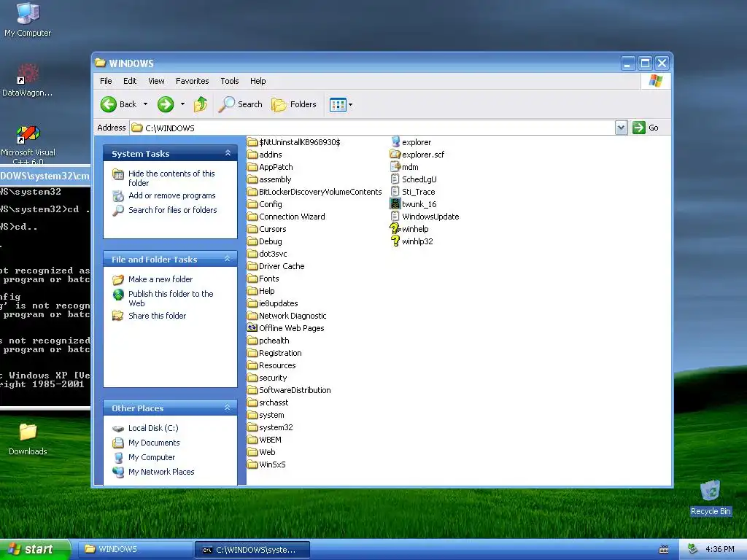Click the green Forward arrow button
The width and height of the screenshot is (747, 560).
coord(166,104)
